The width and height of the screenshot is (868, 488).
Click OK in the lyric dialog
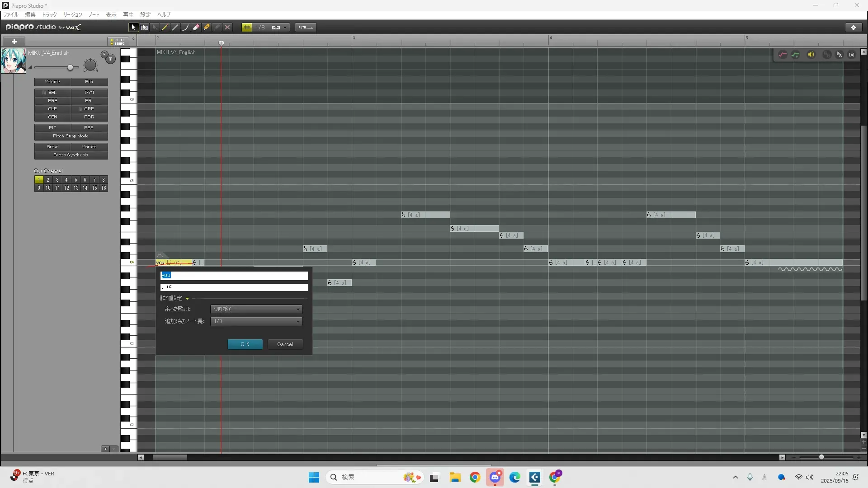[245, 344]
